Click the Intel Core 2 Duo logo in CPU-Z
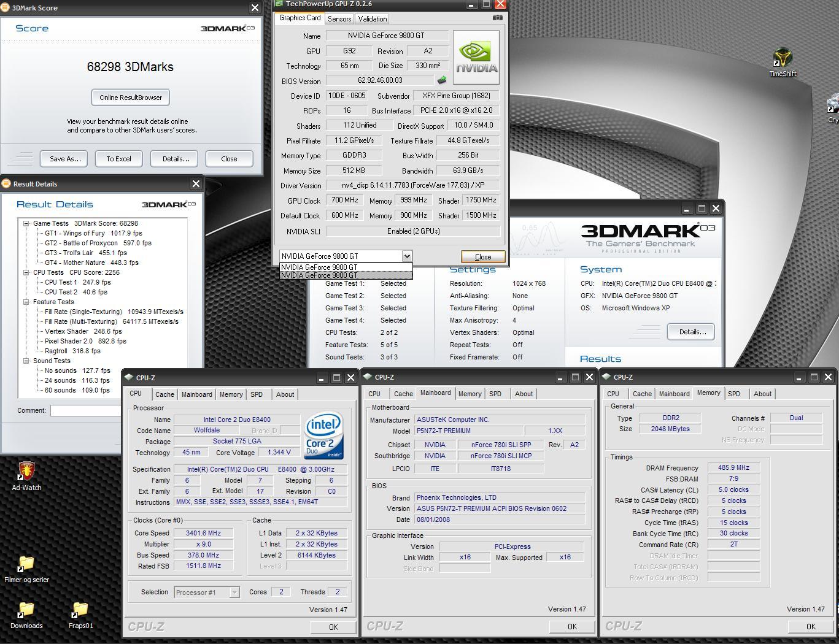Viewport: 839px width, 644px height. 323,435
